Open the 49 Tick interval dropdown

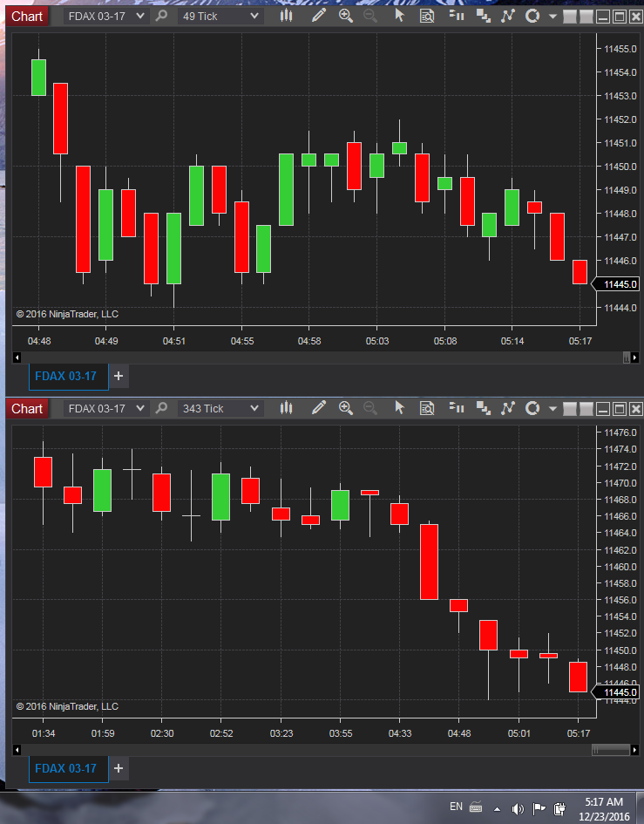click(220, 17)
